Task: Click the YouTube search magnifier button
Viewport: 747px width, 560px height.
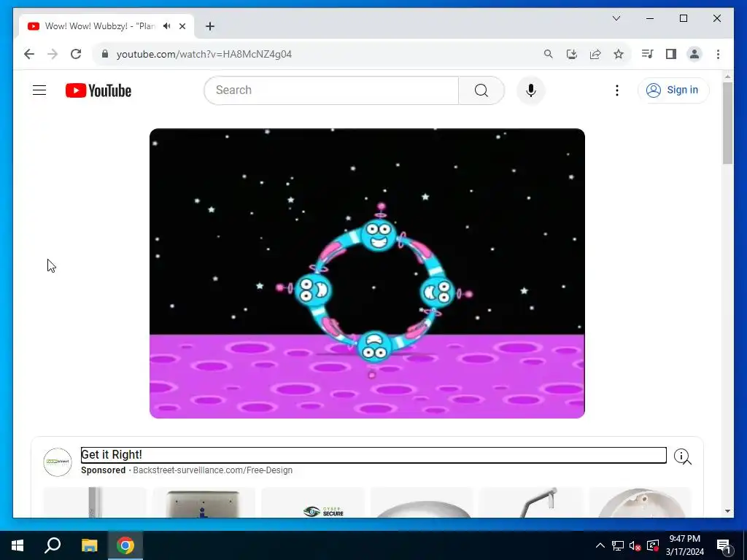Action: coord(481,90)
